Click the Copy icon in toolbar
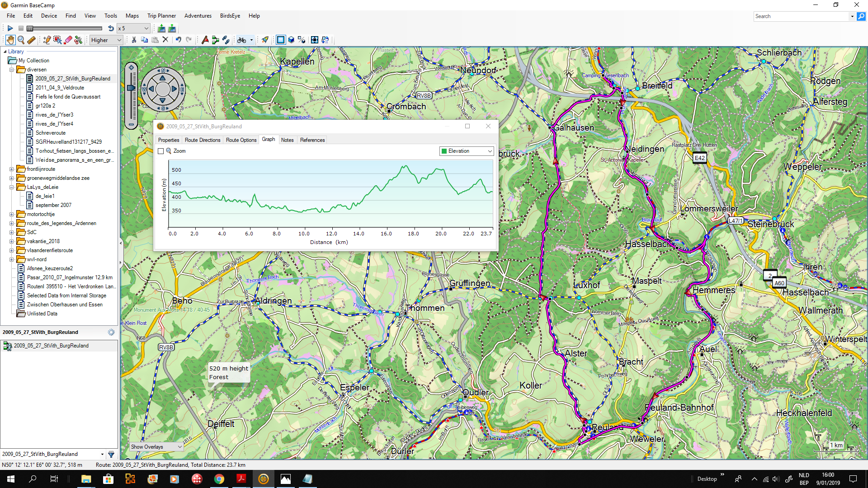 [145, 40]
